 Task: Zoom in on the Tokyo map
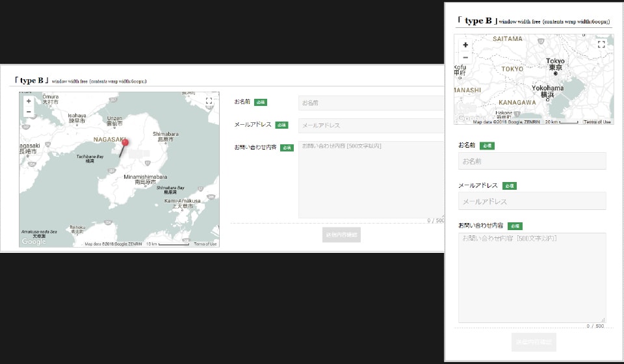pos(465,45)
